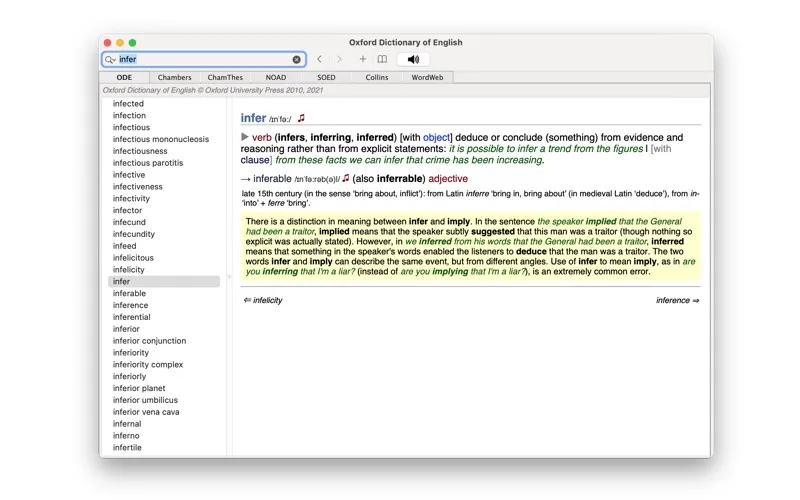Select inference in the word list sidebar
This screenshot has width=800, height=500.
click(x=130, y=305)
